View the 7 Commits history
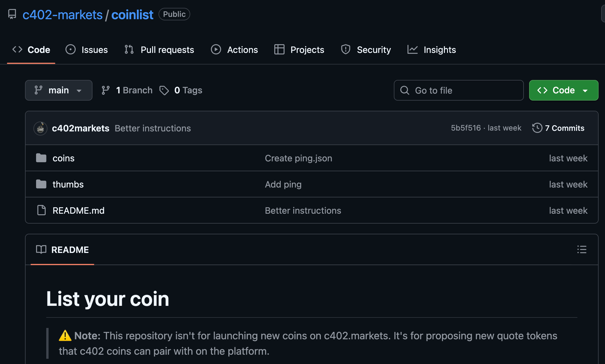The width and height of the screenshot is (605, 364). click(x=565, y=128)
